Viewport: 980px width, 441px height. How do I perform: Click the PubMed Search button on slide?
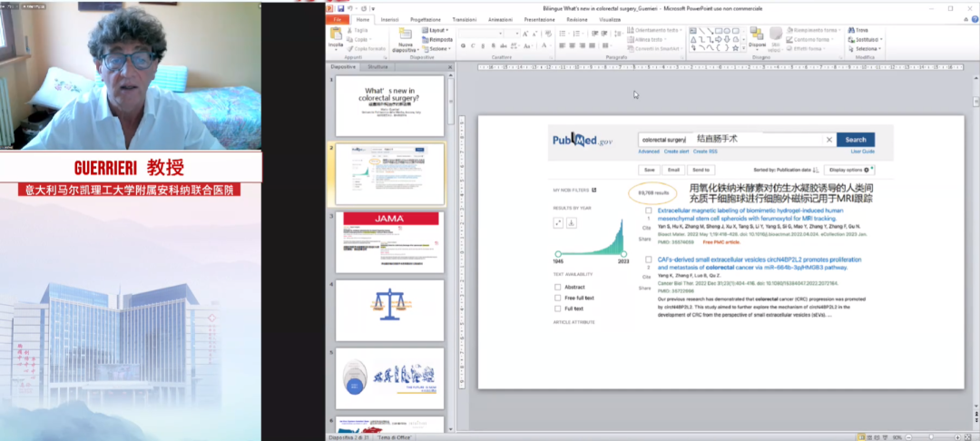(x=856, y=140)
